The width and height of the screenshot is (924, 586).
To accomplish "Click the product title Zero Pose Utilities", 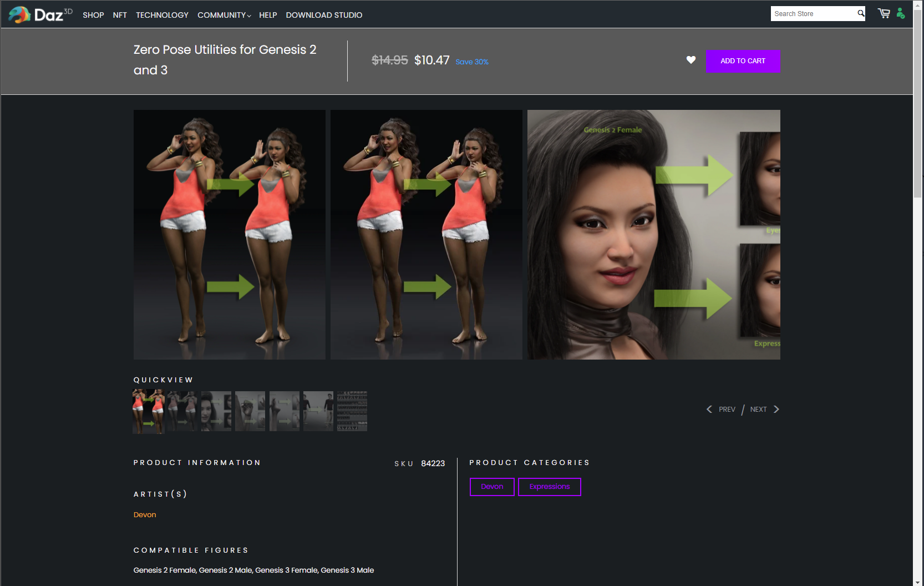I will pos(225,60).
